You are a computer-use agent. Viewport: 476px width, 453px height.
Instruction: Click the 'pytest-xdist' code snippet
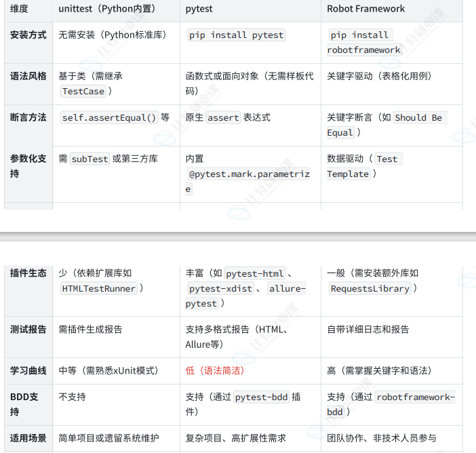[x=220, y=288]
